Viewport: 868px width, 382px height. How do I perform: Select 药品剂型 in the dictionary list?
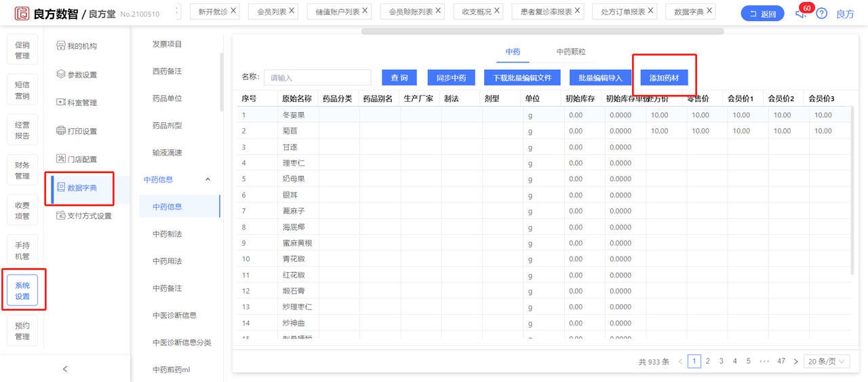point(167,126)
